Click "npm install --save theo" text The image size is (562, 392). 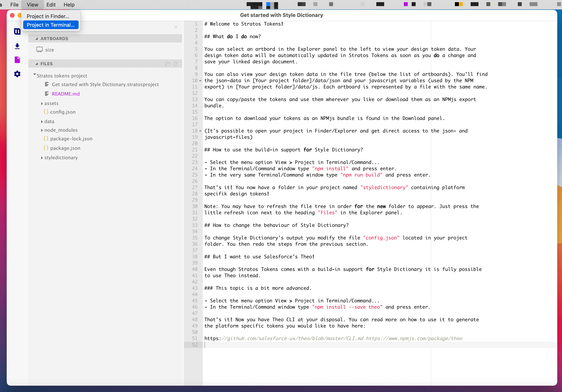347,307
